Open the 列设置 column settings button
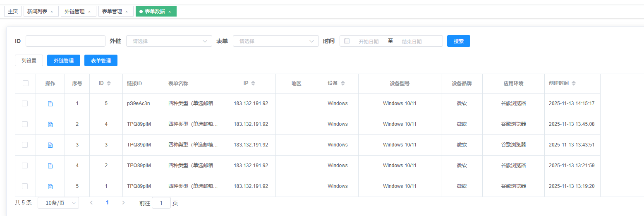Image resolution: width=644 pixels, height=216 pixels. [29, 60]
